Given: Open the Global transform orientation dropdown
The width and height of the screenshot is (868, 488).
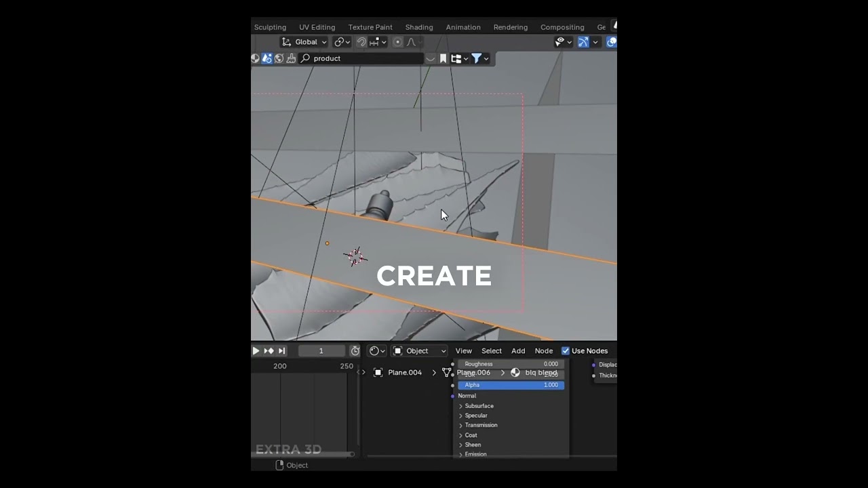Looking at the screenshot, I should (304, 42).
